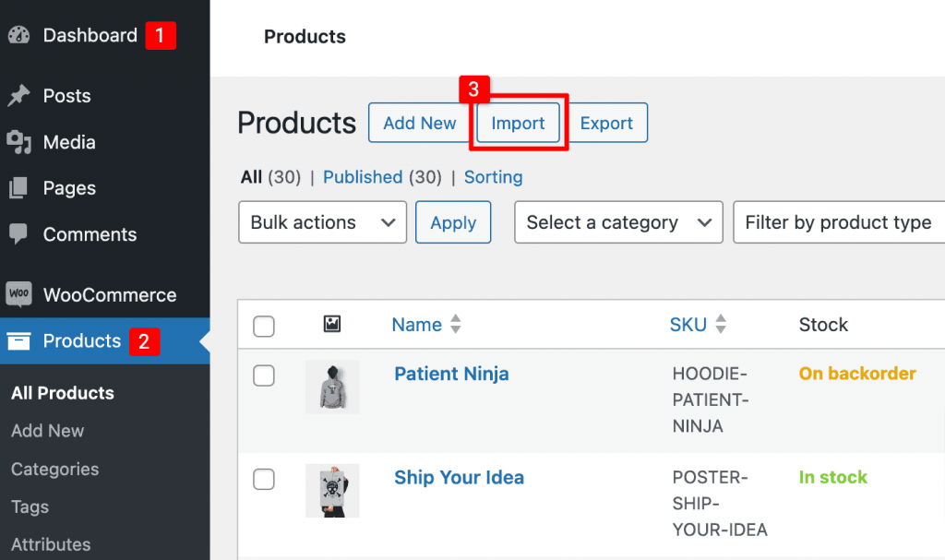This screenshot has width=945, height=560.
Task: Toggle SKU column sorting arrows
Action: (x=719, y=324)
